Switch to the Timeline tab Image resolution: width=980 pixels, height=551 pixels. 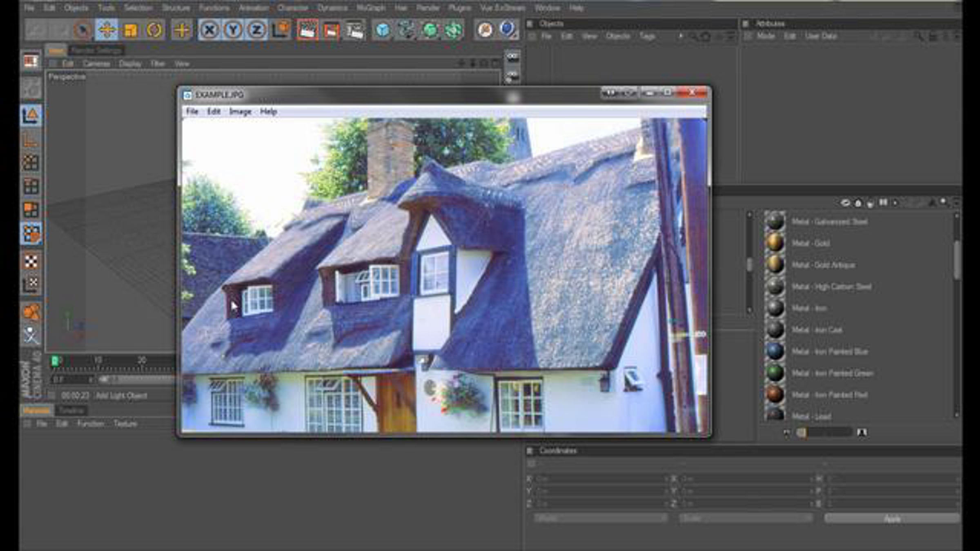(71, 410)
